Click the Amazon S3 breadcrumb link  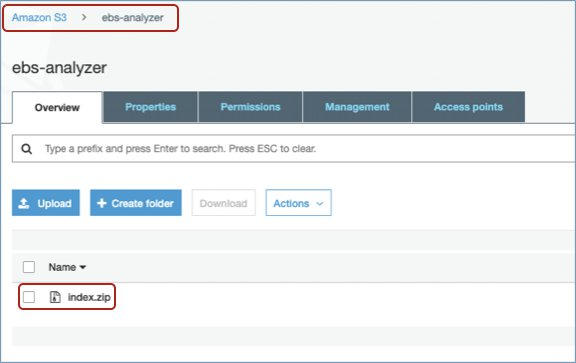pos(39,17)
